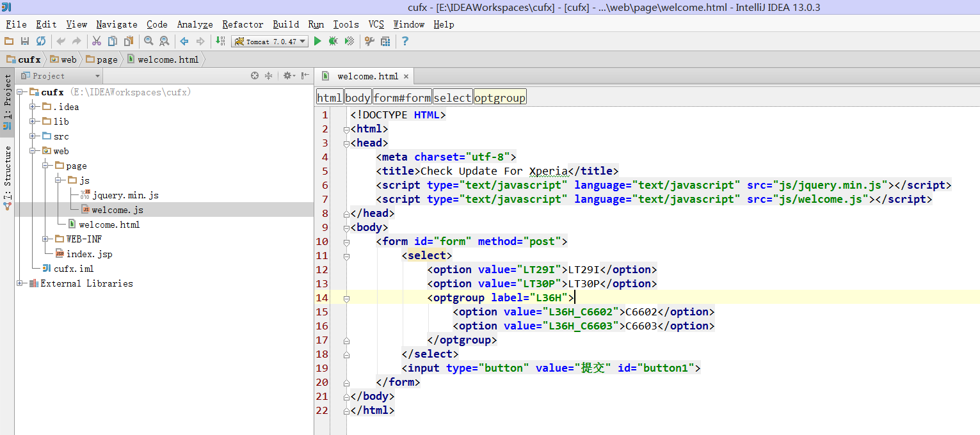
Task: Expand External Libraries node
Action: click(20, 283)
